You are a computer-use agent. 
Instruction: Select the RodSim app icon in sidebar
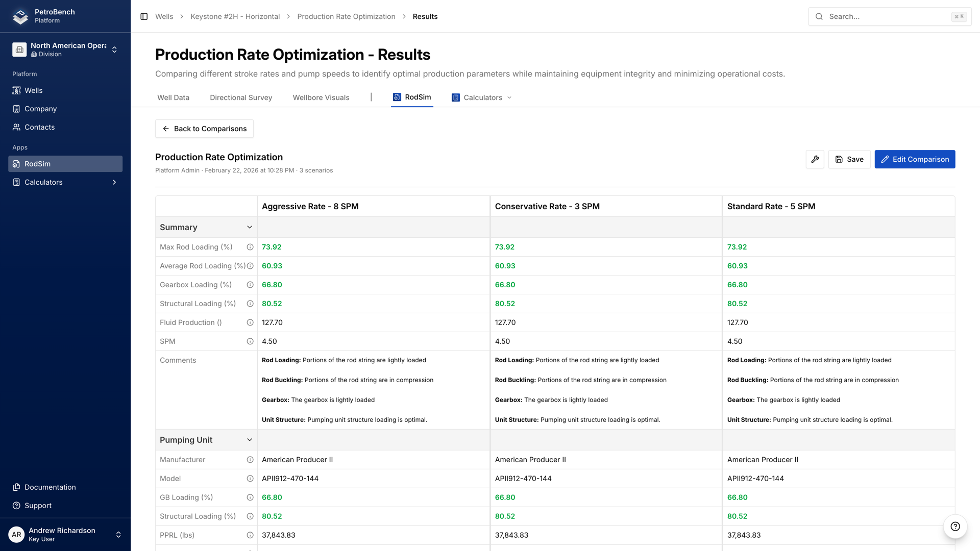pos(17,164)
